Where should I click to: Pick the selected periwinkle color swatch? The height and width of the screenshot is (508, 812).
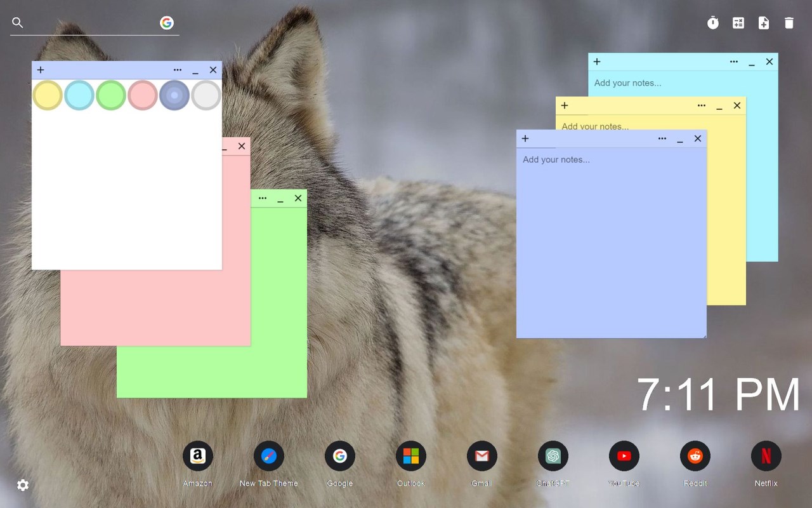tap(174, 95)
